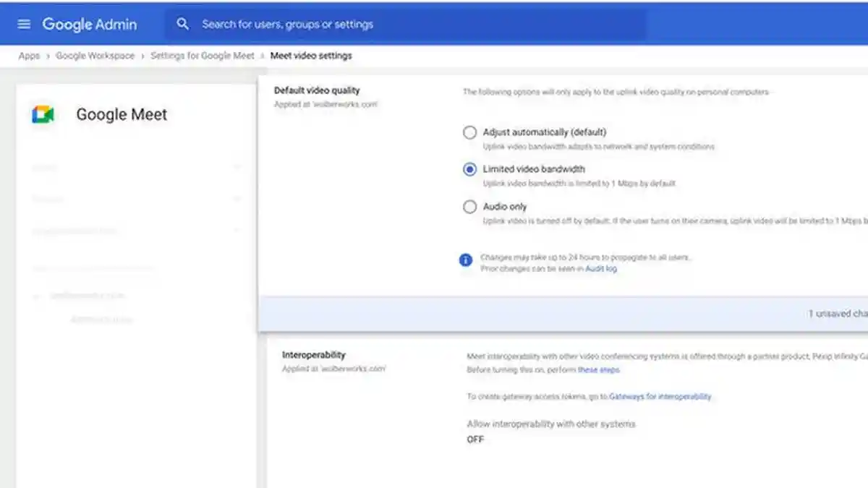Image resolution: width=868 pixels, height=488 pixels.
Task: Click the OFF interoperability status
Action: click(x=475, y=440)
